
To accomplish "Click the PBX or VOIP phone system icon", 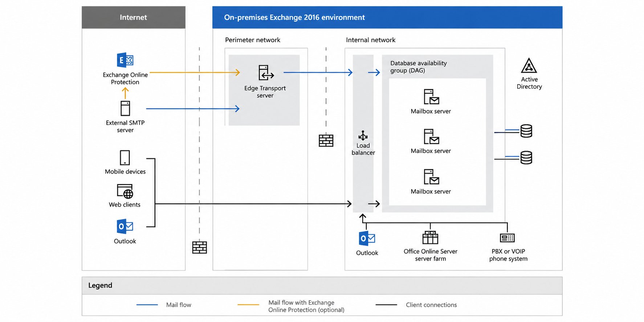I will [x=508, y=238].
